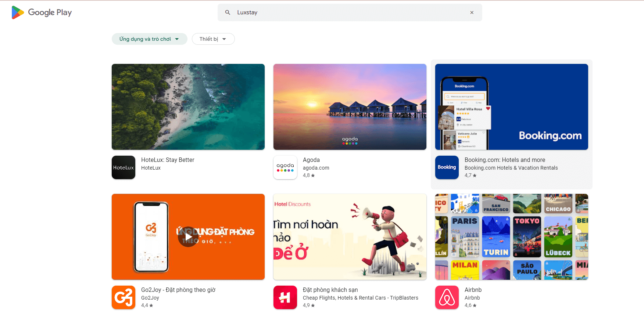Viewport: 644px width, 315px height.
Task: Click the TripBlasters 4,9 star rating
Action: pos(309,305)
